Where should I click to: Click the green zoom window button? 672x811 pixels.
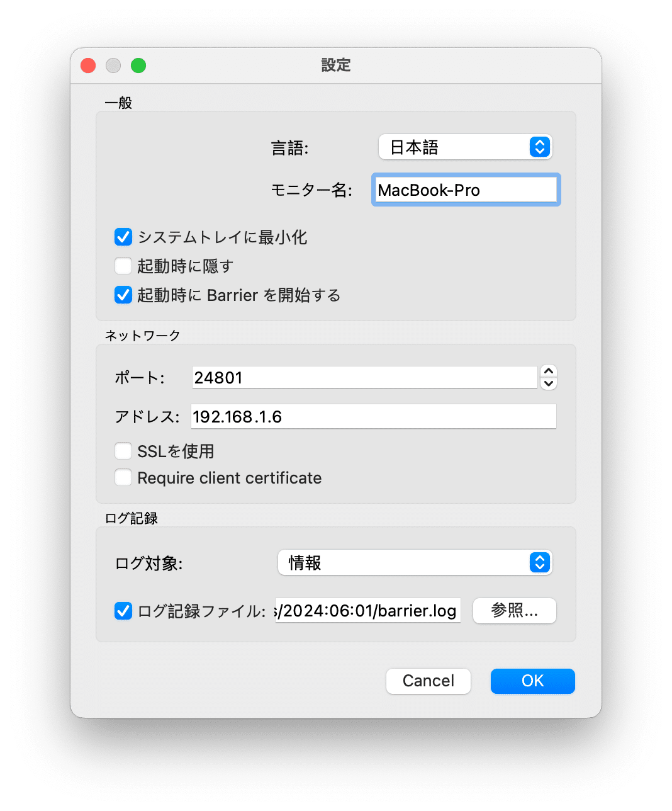(138, 65)
